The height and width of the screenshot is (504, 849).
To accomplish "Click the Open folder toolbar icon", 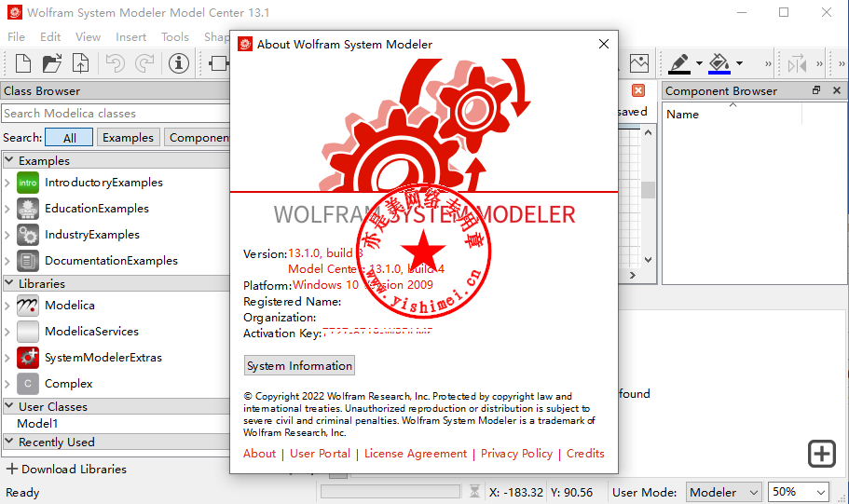I will pyautogui.click(x=52, y=63).
